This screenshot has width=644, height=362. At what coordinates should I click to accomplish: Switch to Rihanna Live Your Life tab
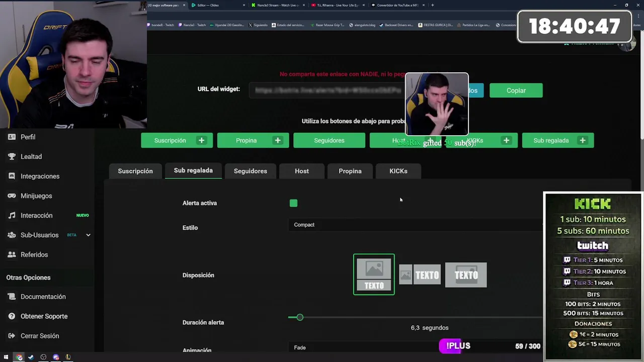coord(337,5)
